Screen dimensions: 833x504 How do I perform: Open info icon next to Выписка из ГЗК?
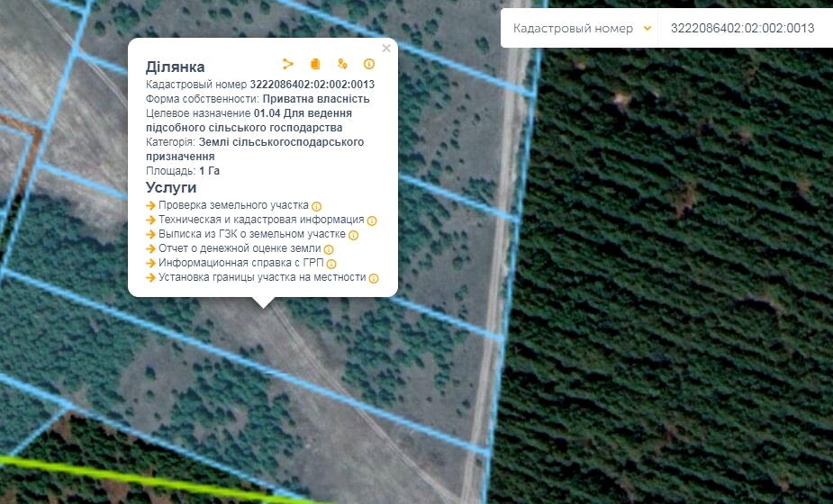[353, 235]
